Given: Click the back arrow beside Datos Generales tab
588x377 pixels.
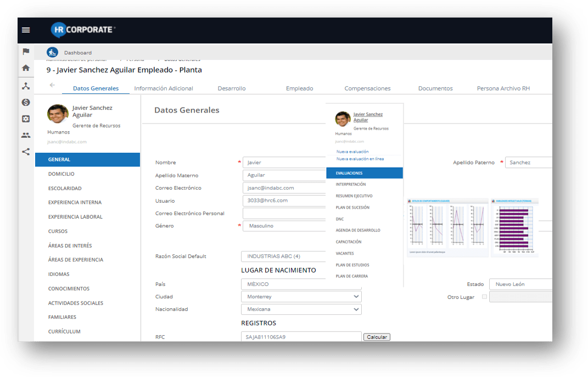Looking at the screenshot, I should pyautogui.click(x=52, y=85).
